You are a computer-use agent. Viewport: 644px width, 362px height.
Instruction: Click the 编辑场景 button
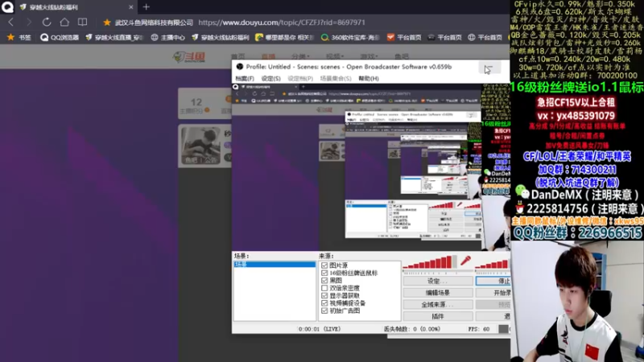[438, 293]
